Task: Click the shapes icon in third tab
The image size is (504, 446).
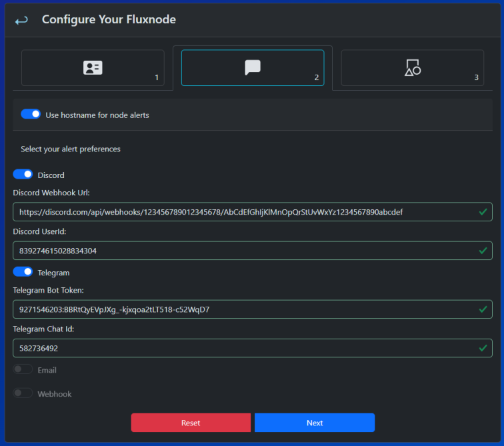Action: point(413,67)
